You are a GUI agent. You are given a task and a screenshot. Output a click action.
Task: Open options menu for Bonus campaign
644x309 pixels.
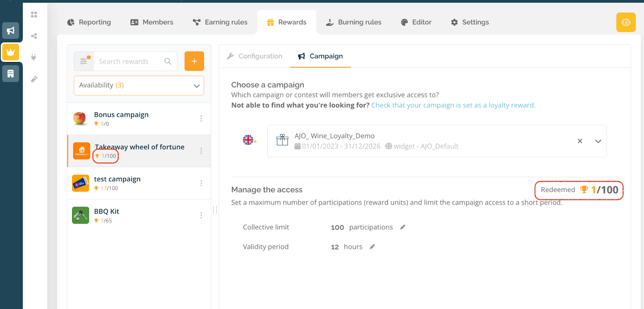click(x=201, y=119)
